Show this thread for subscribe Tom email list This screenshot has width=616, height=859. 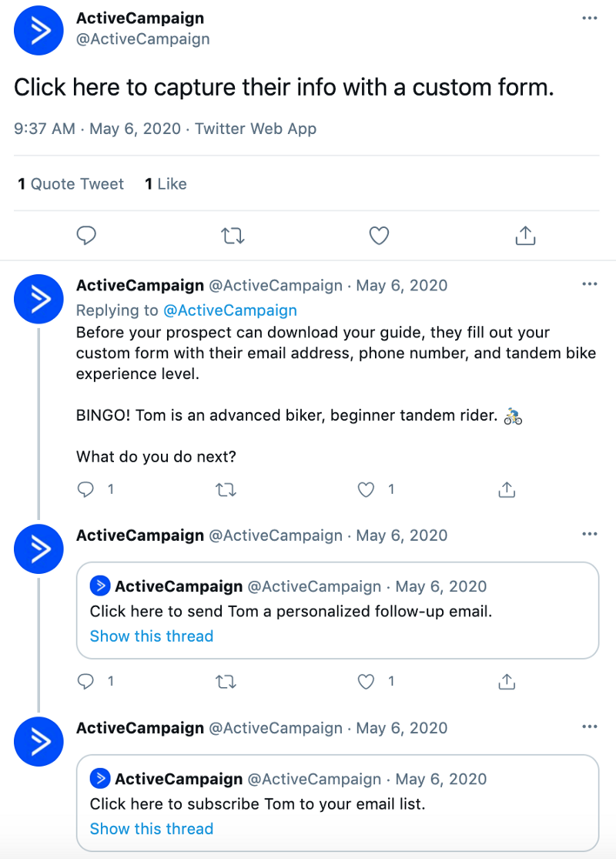point(152,829)
